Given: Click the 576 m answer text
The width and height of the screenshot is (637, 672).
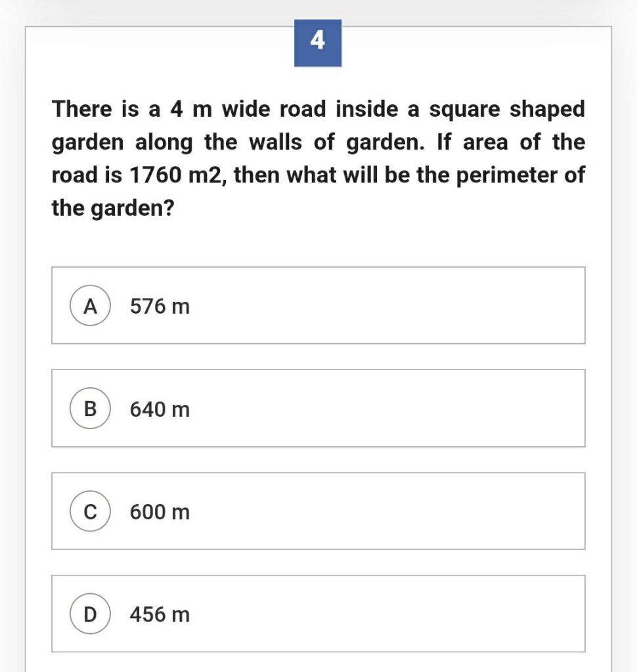Looking at the screenshot, I should click(x=160, y=305).
